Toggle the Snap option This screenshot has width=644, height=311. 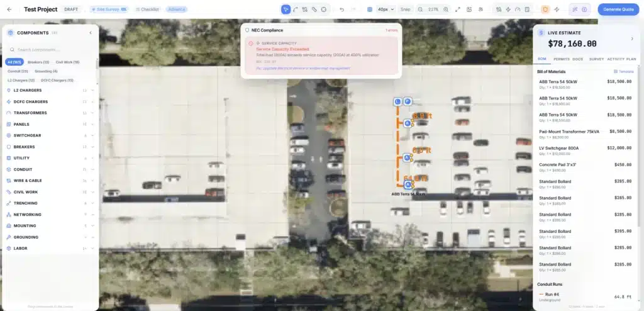pos(406,9)
